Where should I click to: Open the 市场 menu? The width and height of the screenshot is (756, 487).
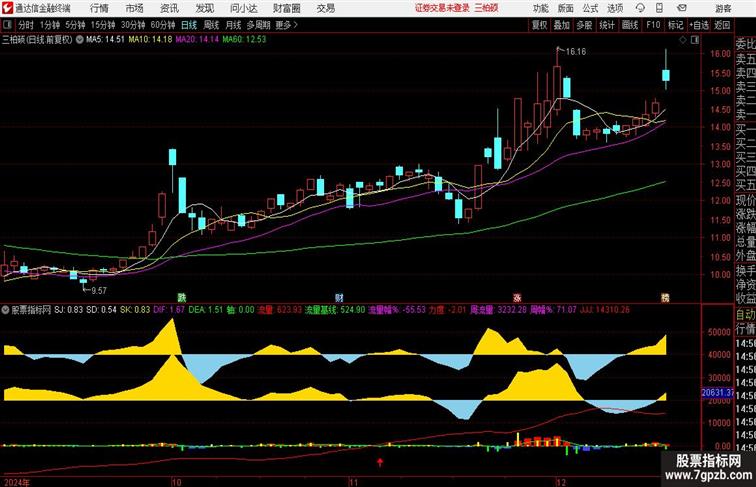coord(134,8)
